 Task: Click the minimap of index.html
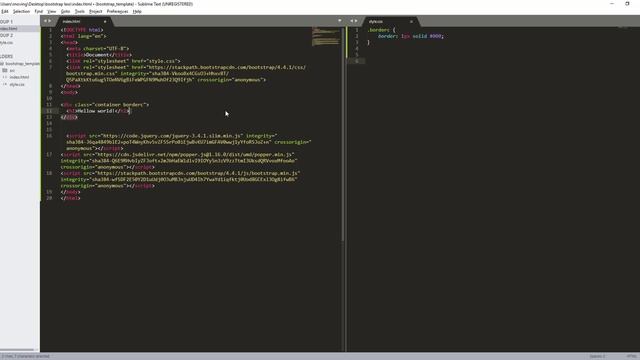(326, 36)
